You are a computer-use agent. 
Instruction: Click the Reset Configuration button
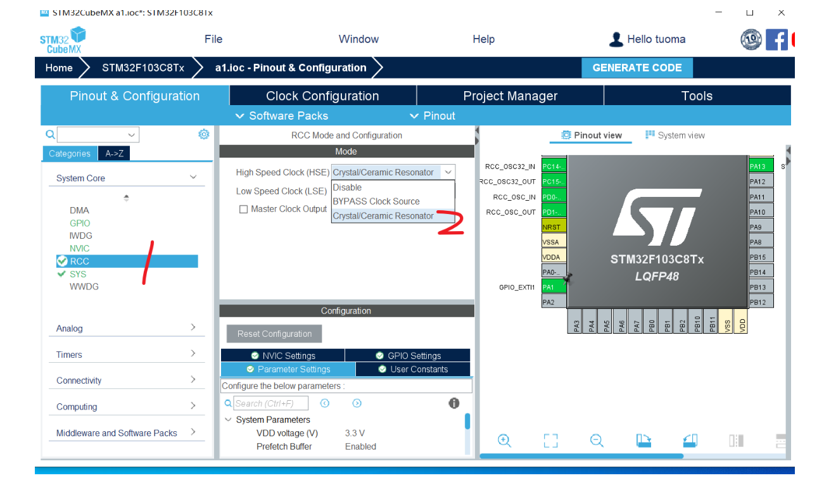point(274,334)
